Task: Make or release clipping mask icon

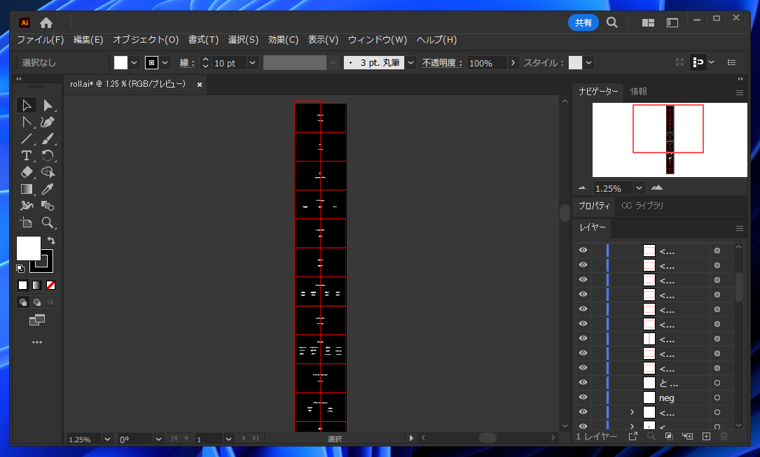Action: (669, 436)
